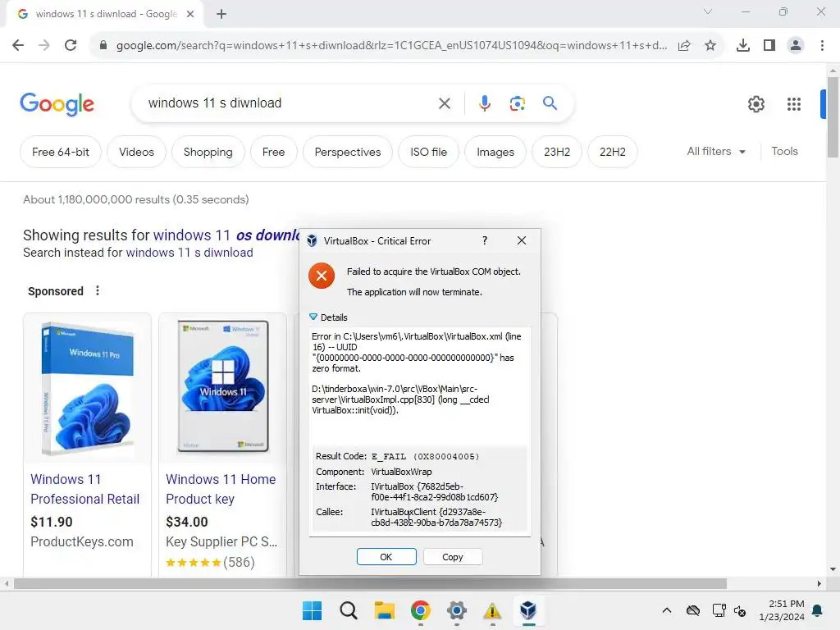Viewport: 840px width, 630px height.
Task: Reload the Google search page
Action: coord(71,45)
